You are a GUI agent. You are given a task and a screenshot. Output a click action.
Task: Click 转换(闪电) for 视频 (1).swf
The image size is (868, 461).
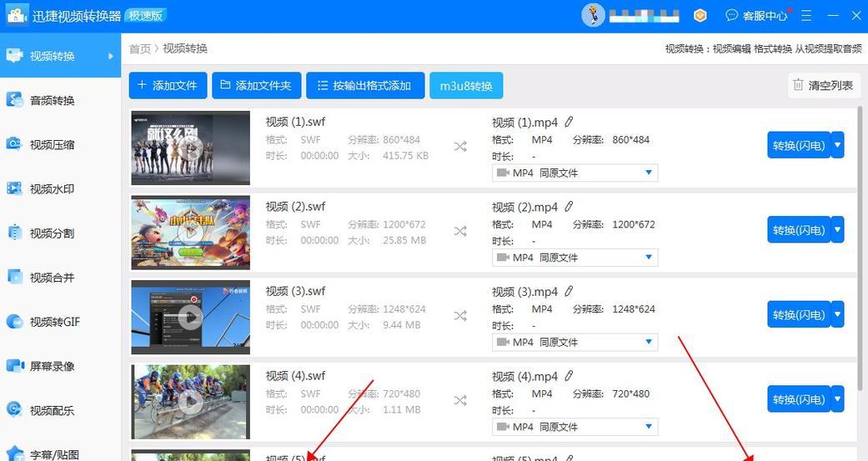[x=799, y=146]
